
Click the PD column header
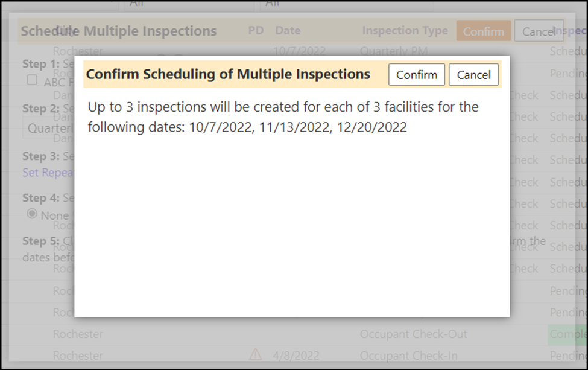[256, 30]
